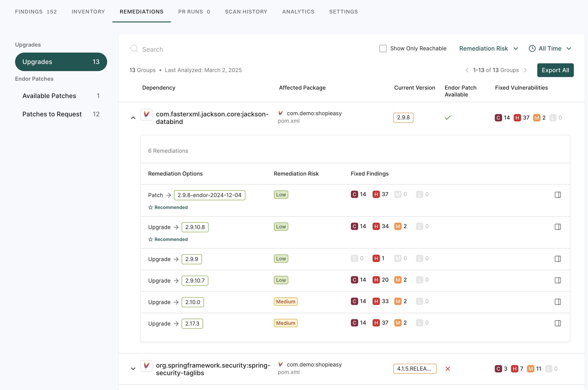Click the package icon beside jackson-databind
This screenshot has width=588, height=390.
pyautogui.click(x=146, y=115)
